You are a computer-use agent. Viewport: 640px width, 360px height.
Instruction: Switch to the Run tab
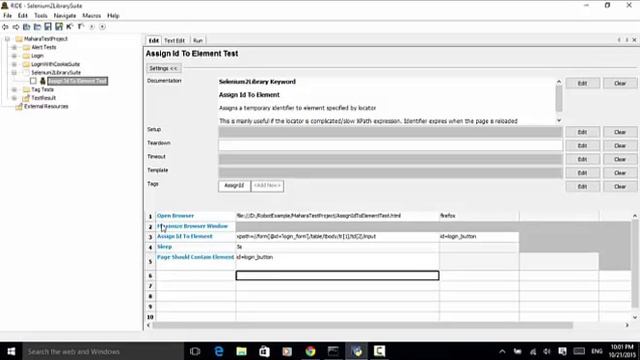[x=198, y=40]
